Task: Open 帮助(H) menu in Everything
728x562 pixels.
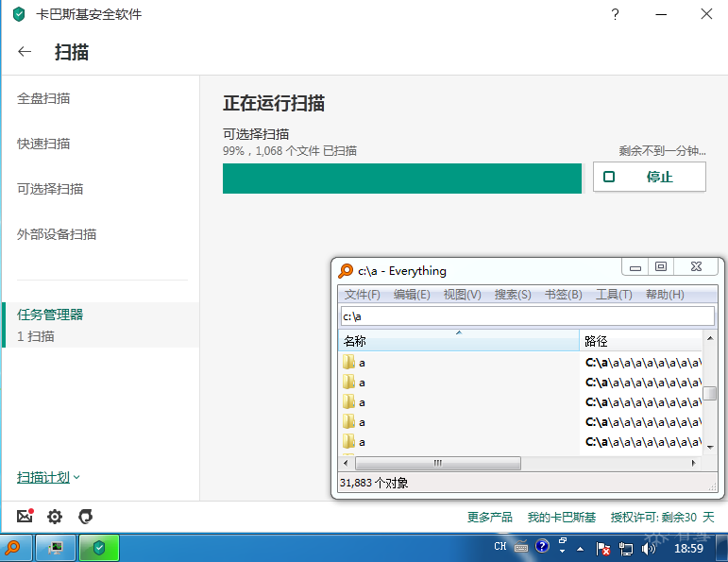Action: (x=665, y=295)
